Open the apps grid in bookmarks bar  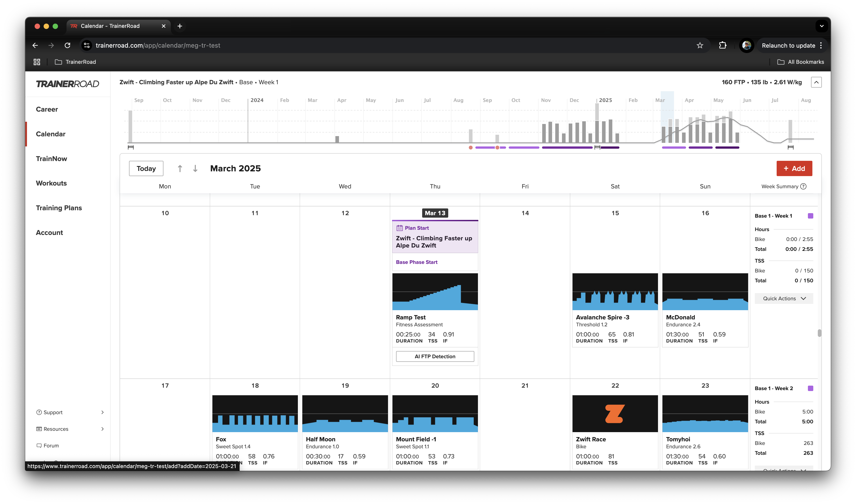point(37,62)
